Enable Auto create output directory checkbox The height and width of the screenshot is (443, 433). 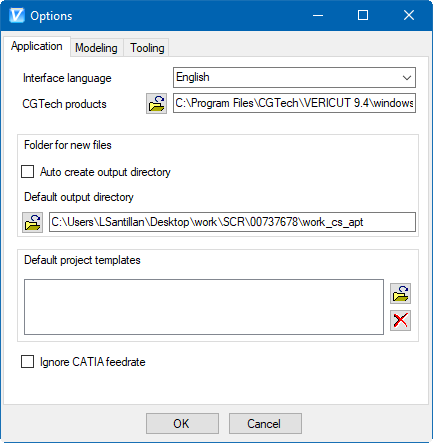pos(27,172)
